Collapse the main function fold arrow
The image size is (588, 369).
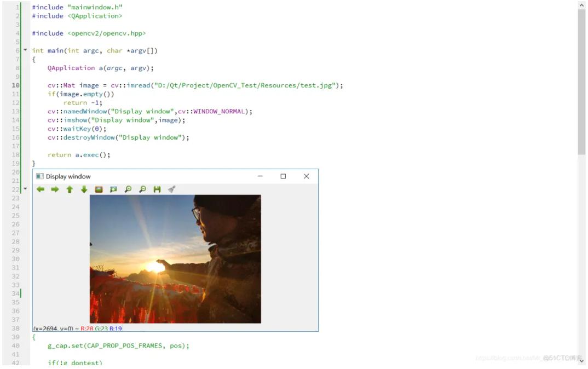click(x=25, y=50)
